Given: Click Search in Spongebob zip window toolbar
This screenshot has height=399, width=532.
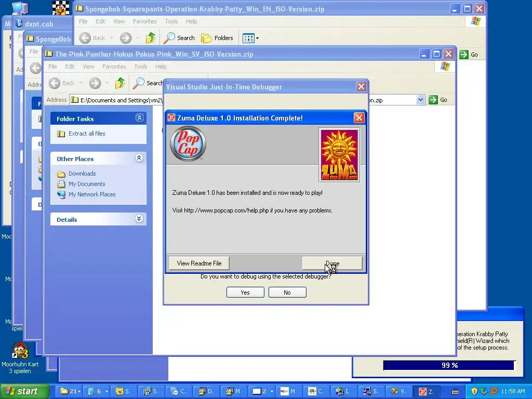Looking at the screenshot, I should pyautogui.click(x=179, y=38).
